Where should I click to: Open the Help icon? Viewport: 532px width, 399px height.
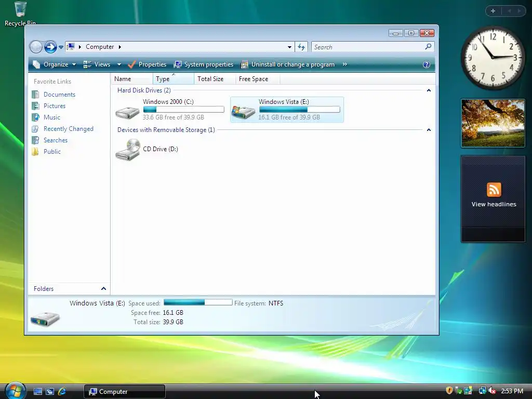(427, 64)
